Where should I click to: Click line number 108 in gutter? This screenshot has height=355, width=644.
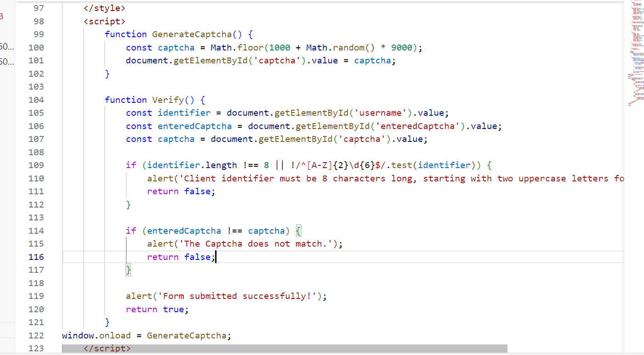pyautogui.click(x=36, y=152)
